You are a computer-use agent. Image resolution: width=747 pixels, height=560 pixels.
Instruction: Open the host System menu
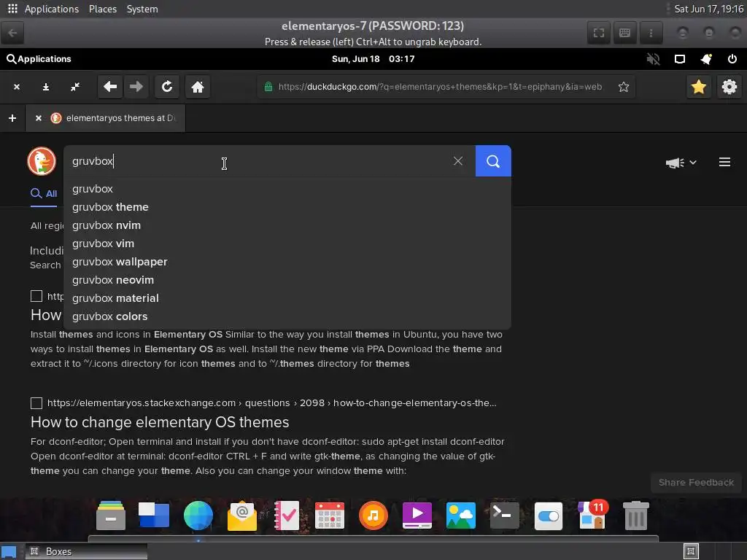[x=142, y=9]
